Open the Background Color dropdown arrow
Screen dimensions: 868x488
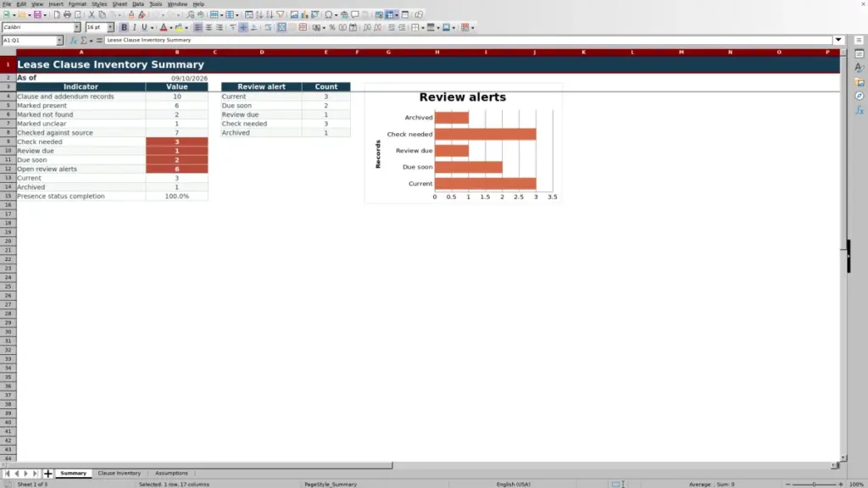click(x=186, y=28)
